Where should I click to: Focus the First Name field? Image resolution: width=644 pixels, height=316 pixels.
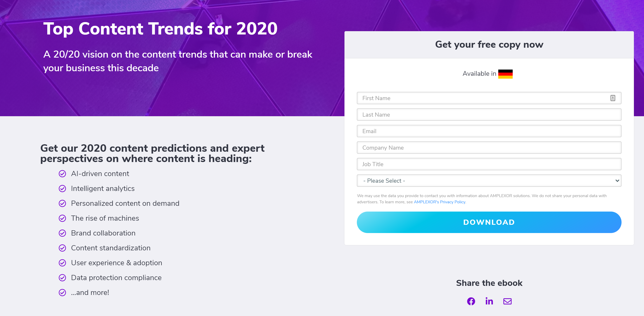point(489,98)
